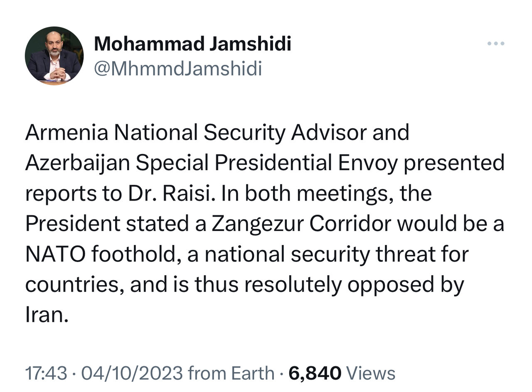Image resolution: width=532 pixels, height=392 pixels.
Task: Click Mohammad Jamshidi's profile picture
Action: click(54, 56)
